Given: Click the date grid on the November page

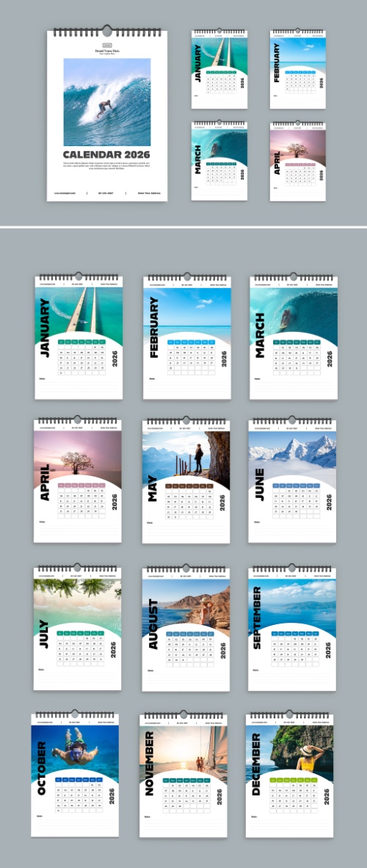Looking at the screenshot, I should coord(186,795).
